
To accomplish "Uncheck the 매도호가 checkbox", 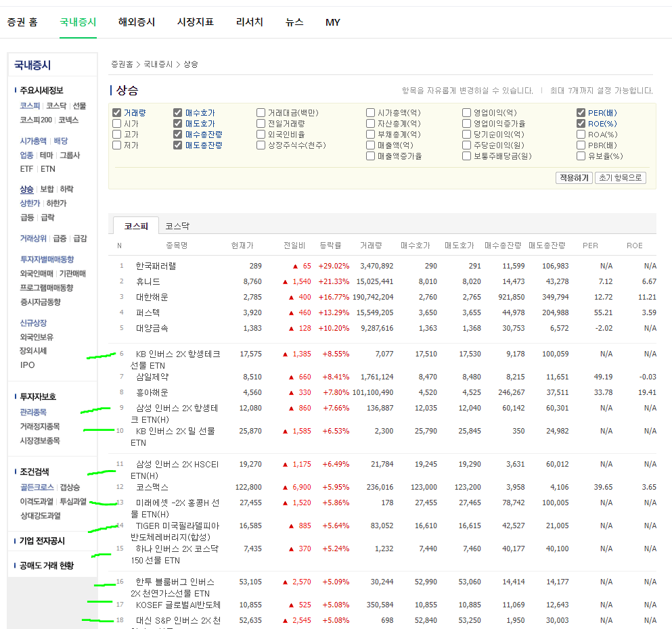I will coord(177,124).
